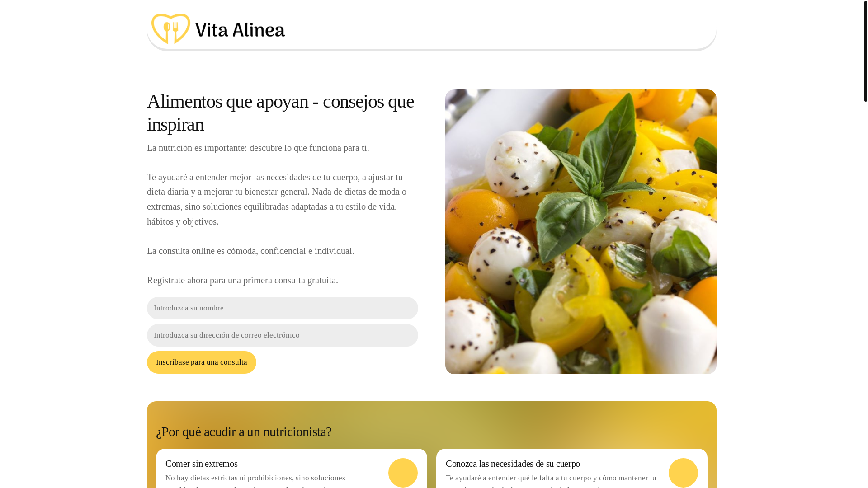868x488 pixels.
Task: Click the Vita Alinea brand name text
Action: coord(240,30)
